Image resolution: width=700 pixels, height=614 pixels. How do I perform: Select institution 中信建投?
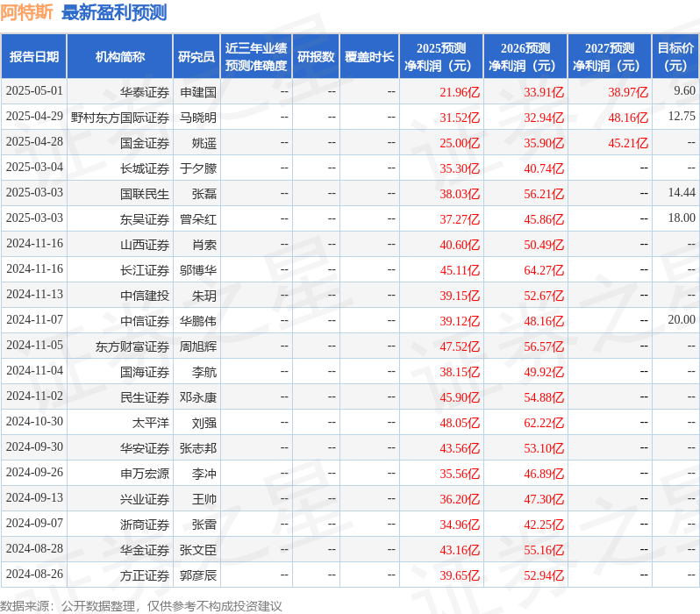point(145,296)
